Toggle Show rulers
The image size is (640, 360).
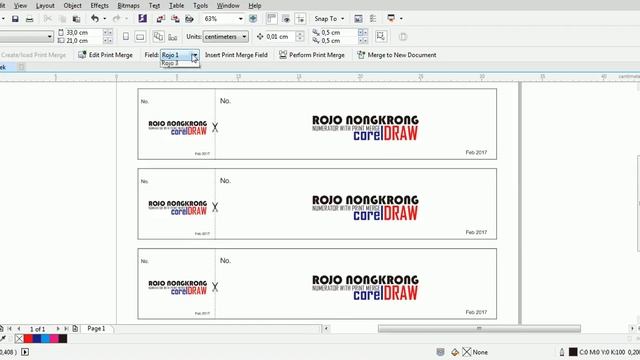[x=271, y=18]
